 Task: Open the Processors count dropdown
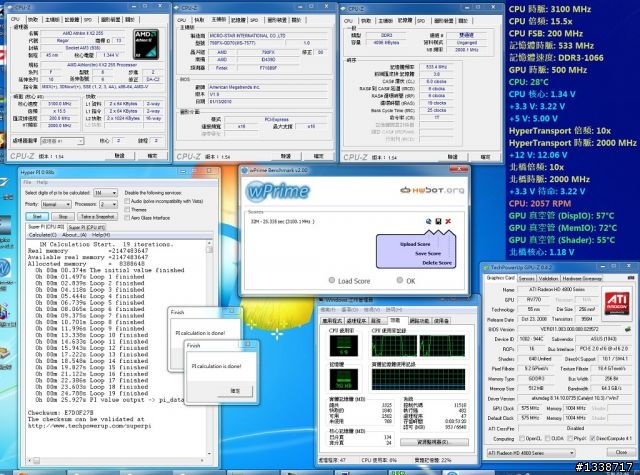(108, 204)
